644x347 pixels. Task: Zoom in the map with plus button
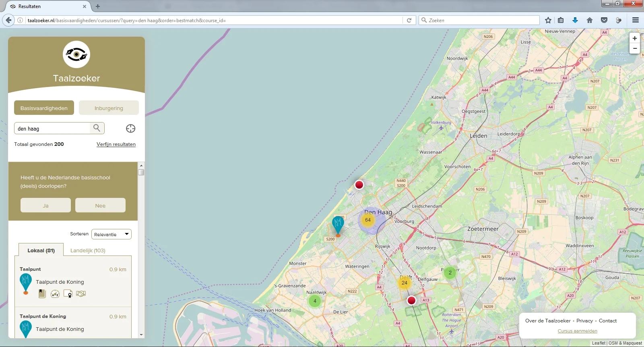[635, 38]
